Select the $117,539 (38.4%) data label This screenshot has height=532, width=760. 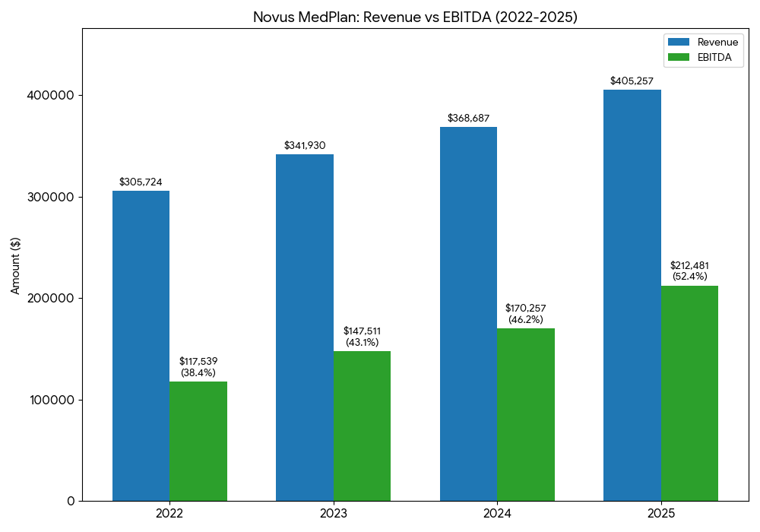coord(198,367)
